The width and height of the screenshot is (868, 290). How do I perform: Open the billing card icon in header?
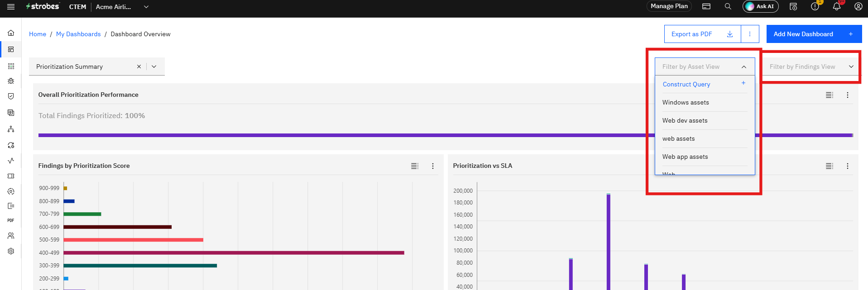pos(706,6)
